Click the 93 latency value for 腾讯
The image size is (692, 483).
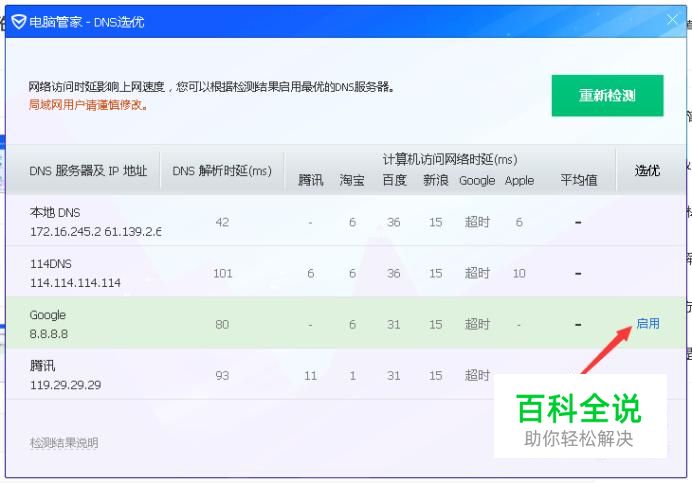coord(222,376)
